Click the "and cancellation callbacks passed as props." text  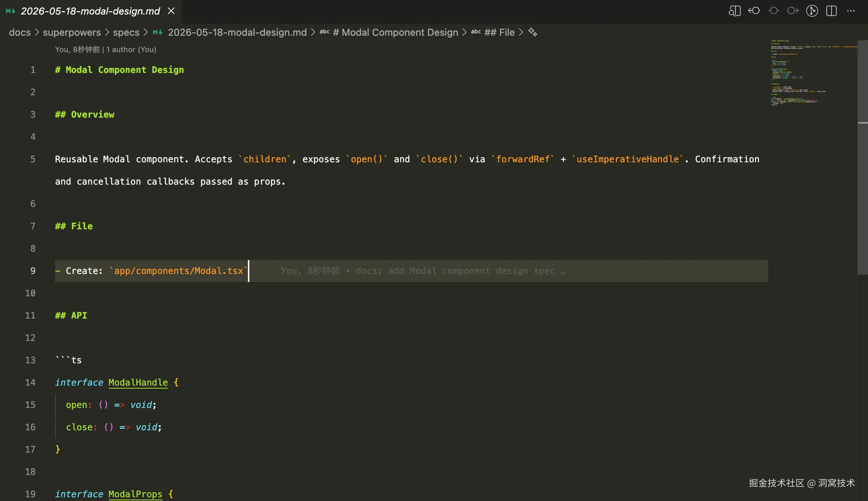pyautogui.click(x=170, y=182)
